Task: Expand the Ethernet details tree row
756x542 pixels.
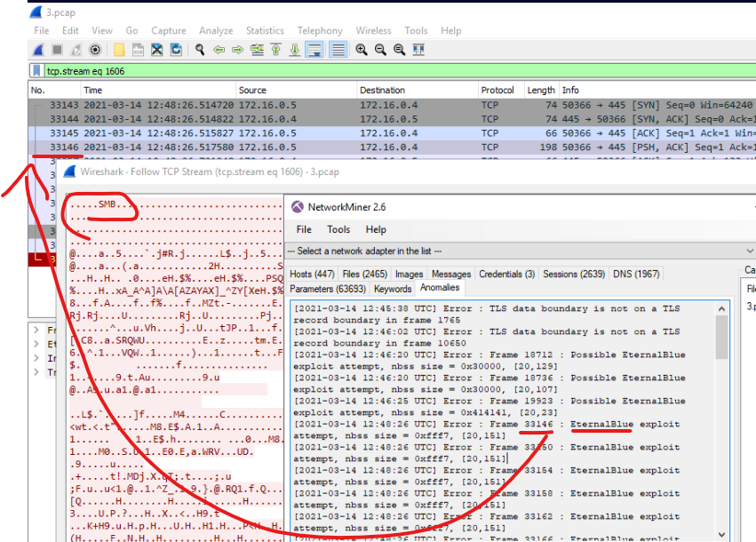Action: tap(37, 344)
